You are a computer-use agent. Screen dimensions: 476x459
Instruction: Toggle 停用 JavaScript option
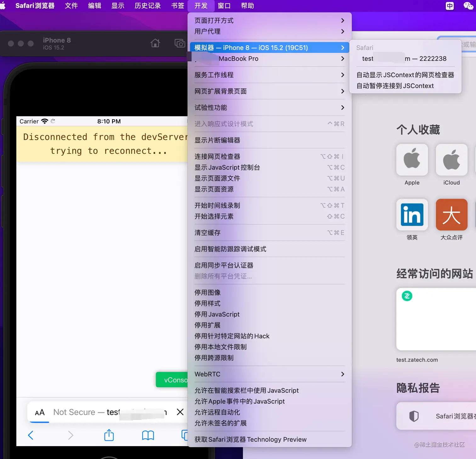click(269, 314)
